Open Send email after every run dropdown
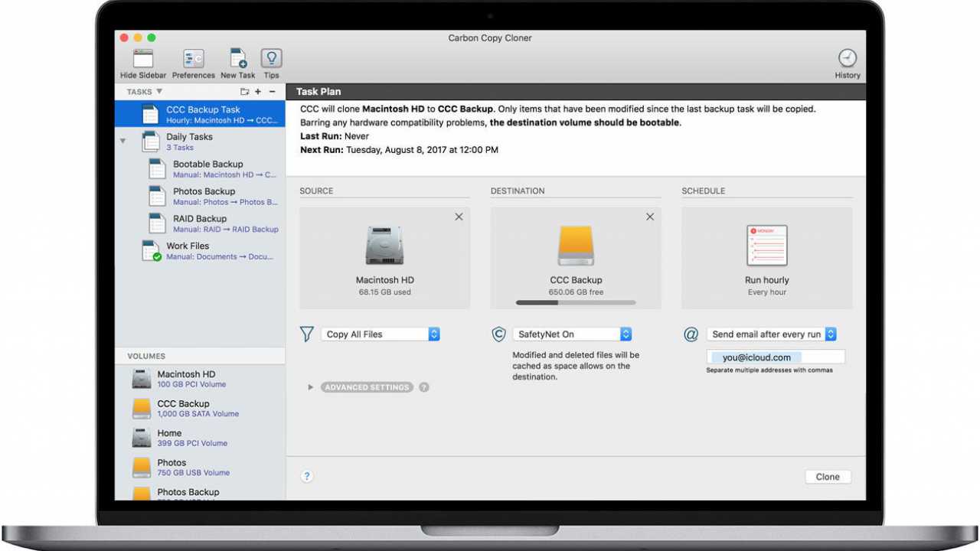The height and width of the screenshot is (551, 980). click(772, 334)
